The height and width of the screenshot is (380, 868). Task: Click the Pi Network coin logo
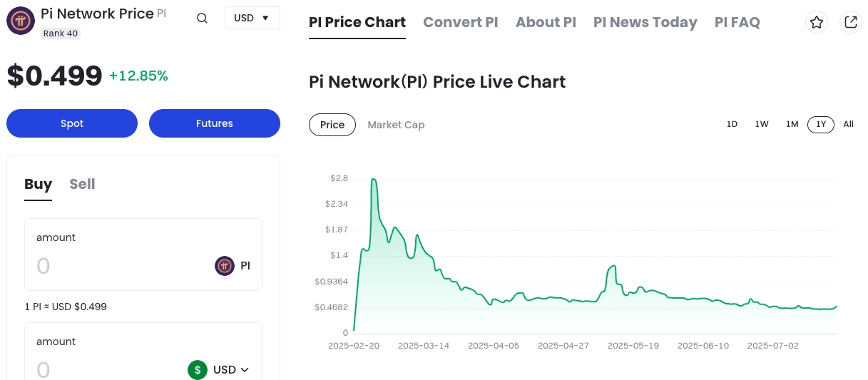coord(21,21)
